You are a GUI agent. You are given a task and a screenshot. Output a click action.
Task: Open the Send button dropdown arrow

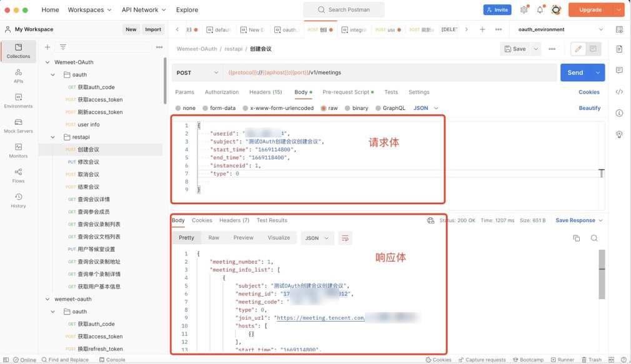coord(598,73)
